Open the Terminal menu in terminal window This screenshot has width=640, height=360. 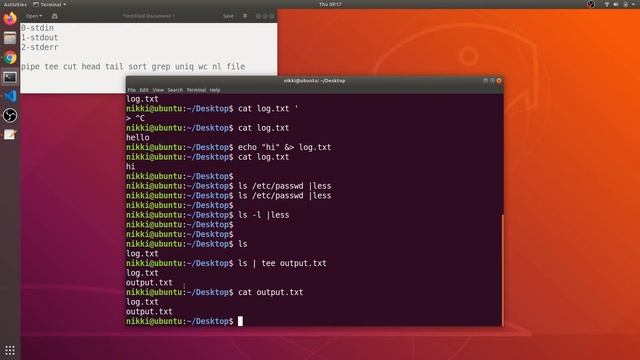196,90
